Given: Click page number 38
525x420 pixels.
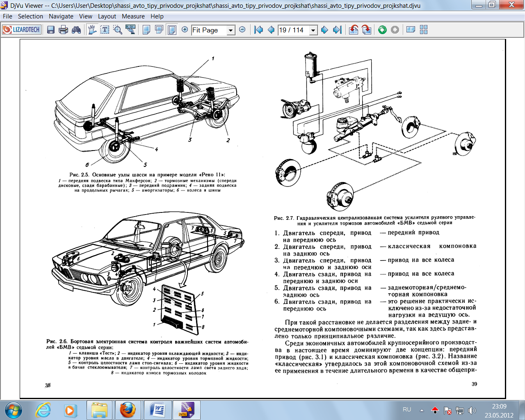Looking at the screenshot, I should point(48,385).
